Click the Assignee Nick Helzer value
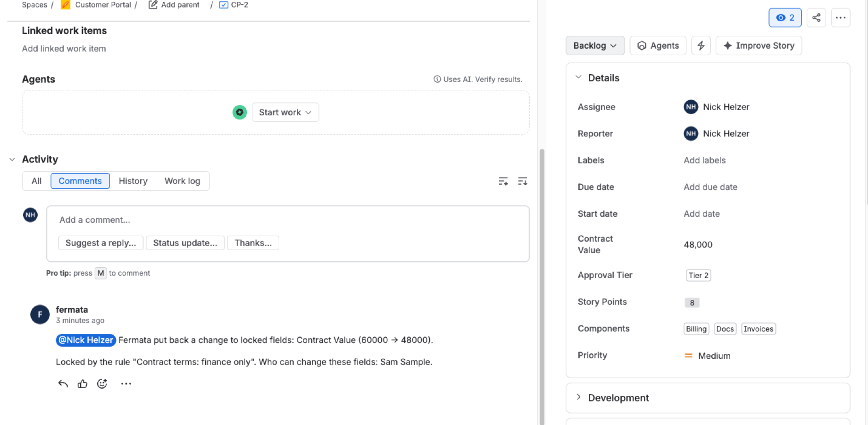 717,107
